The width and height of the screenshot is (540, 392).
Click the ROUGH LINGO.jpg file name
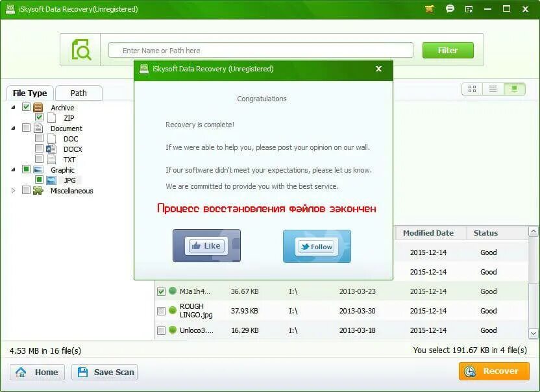196,310
